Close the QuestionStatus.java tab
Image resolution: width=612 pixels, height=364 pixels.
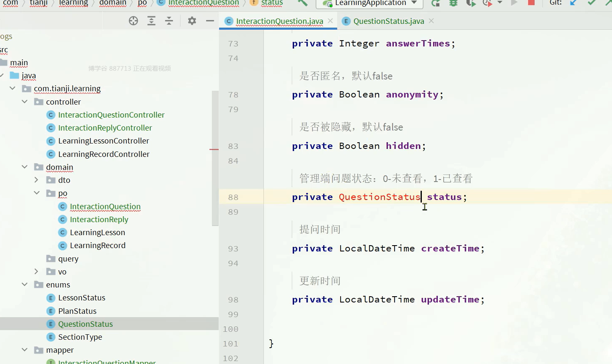[431, 21]
